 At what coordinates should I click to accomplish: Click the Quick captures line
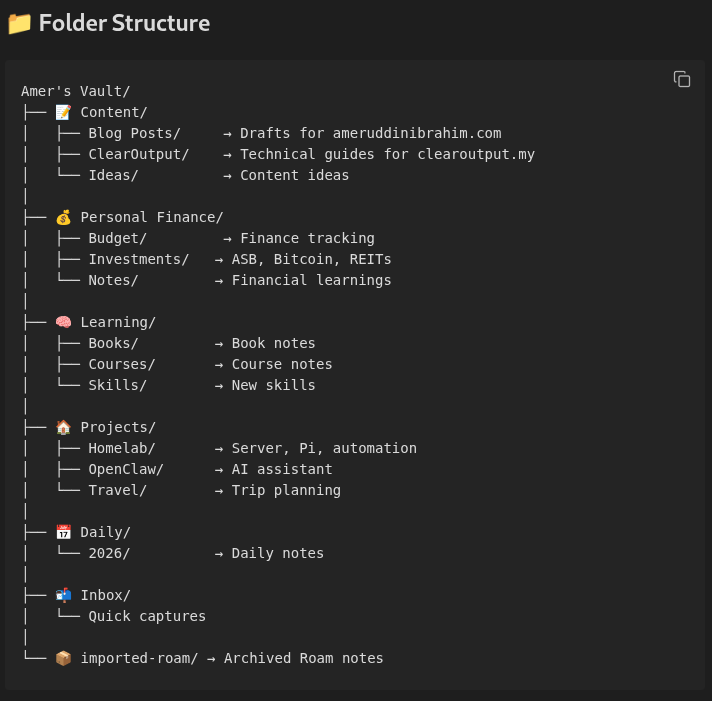(x=147, y=616)
